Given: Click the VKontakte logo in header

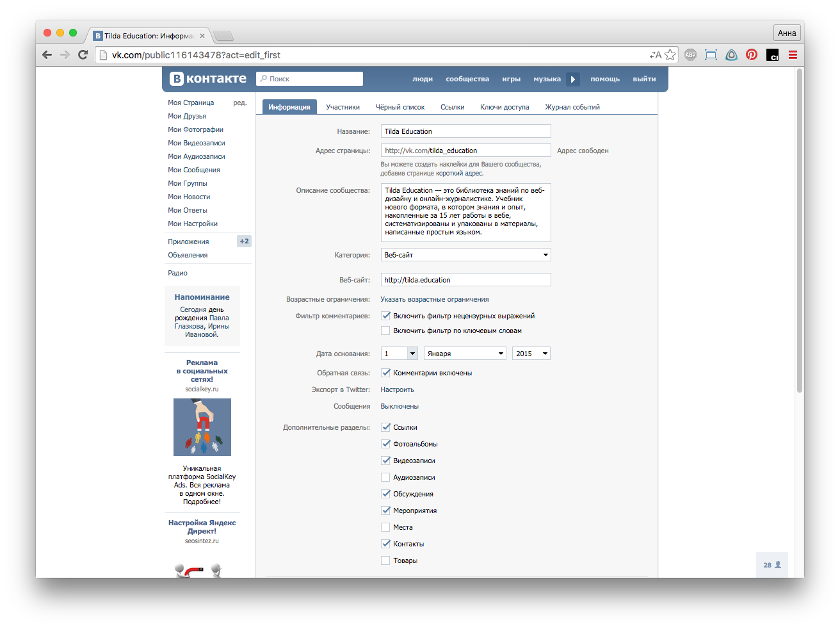Looking at the screenshot, I should click(x=208, y=79).
